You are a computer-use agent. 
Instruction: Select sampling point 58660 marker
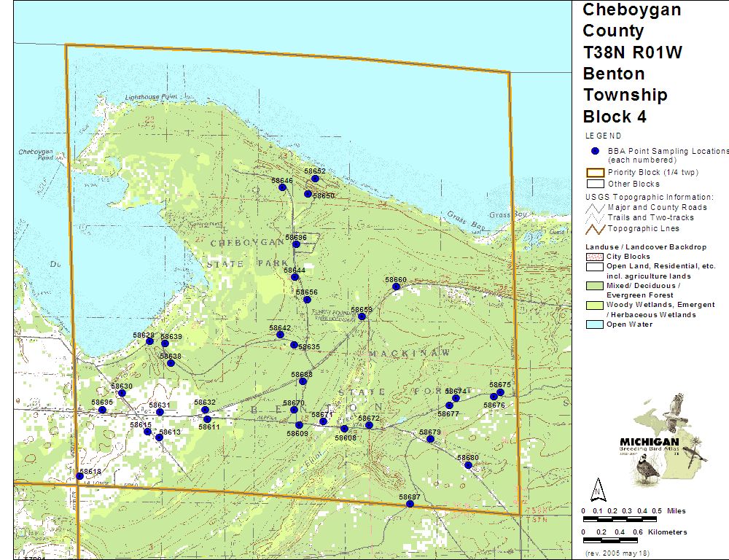(396, 287)
